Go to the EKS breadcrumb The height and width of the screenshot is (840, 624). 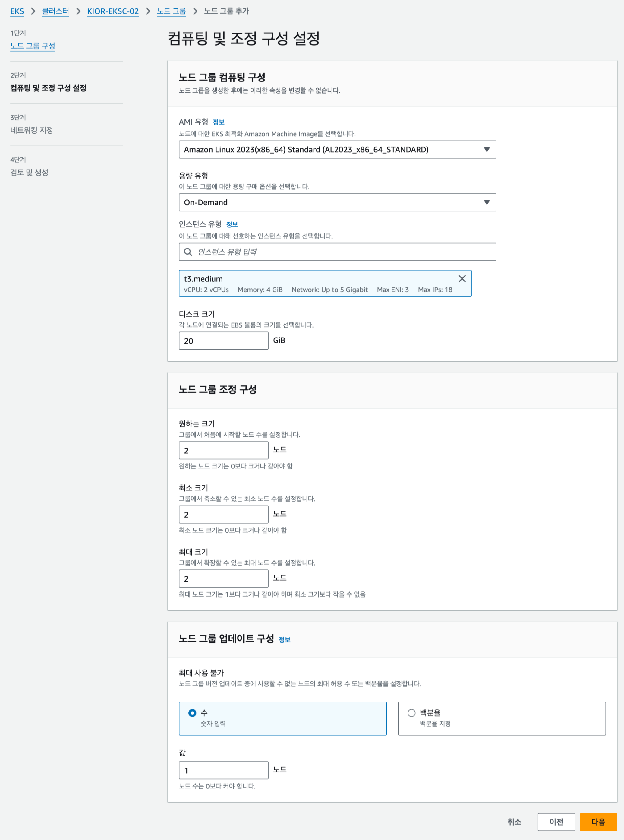coord(17,11)
